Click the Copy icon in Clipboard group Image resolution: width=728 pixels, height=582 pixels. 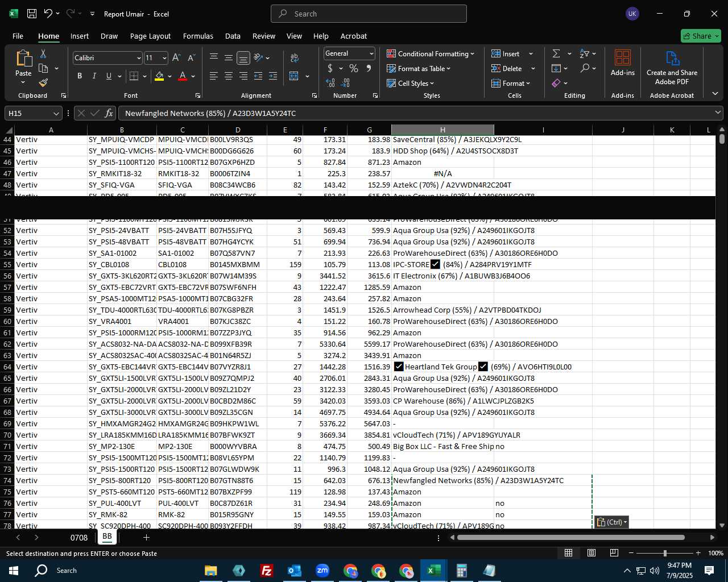(43, 68)
